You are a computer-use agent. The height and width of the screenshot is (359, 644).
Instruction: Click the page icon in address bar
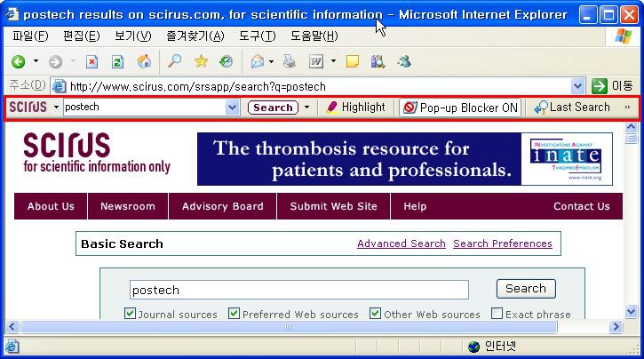60,86
